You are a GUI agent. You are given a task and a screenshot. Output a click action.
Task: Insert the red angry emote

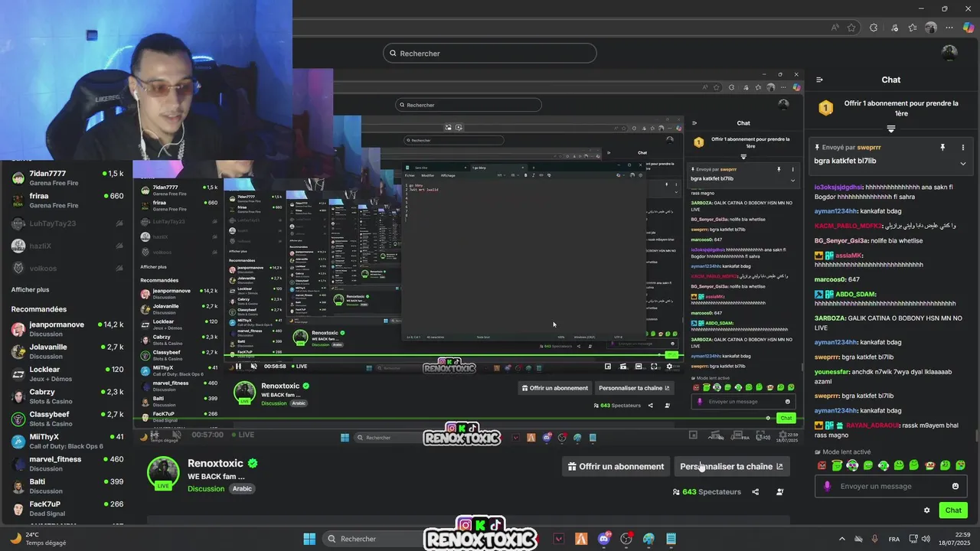pyautogui.click(x=822, y=465)
